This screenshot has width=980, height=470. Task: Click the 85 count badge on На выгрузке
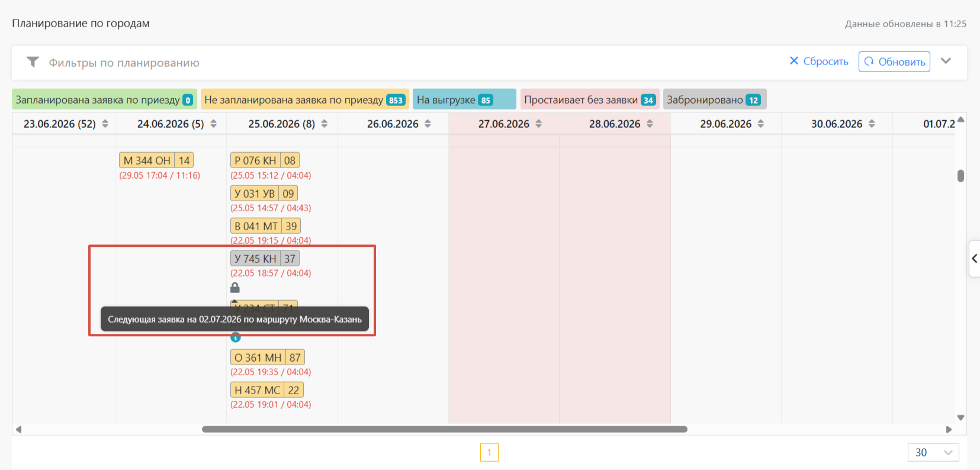pyautogui.click(x=486, y=100)
